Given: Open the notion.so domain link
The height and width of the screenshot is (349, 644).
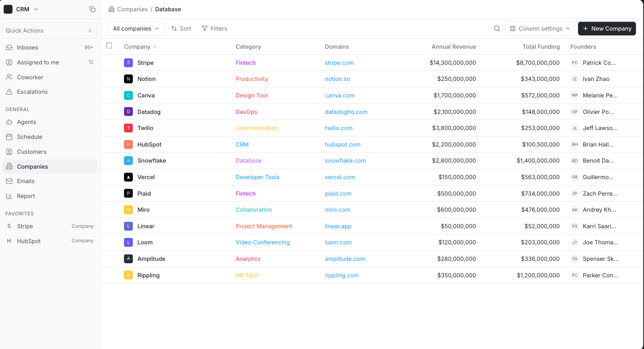Looking at the screenshot, I should [337, 79].
